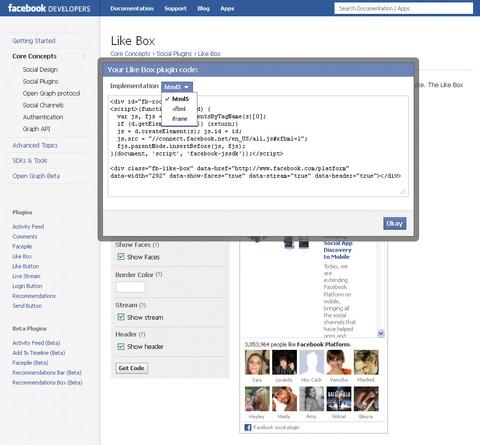Select xfbml from implementation menu

pyautogui.click(x=179, y=109)
